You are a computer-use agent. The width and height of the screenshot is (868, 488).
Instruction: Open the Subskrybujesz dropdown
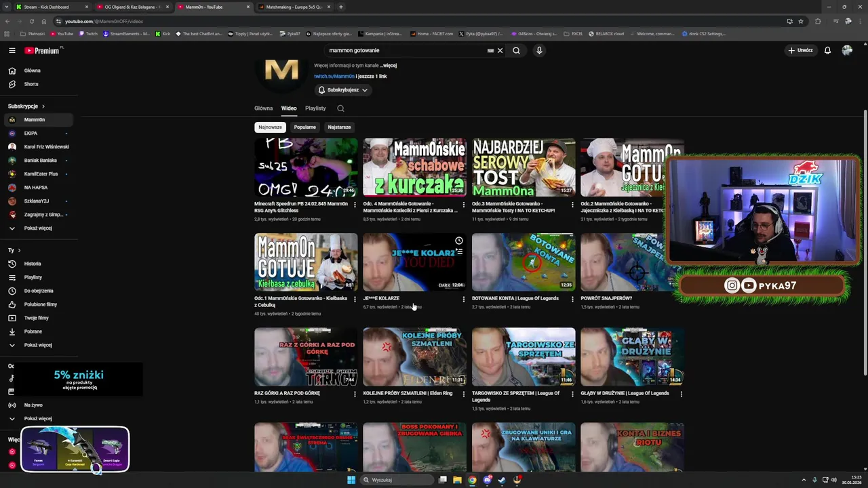pyautogui.click(x=343, y=90)
